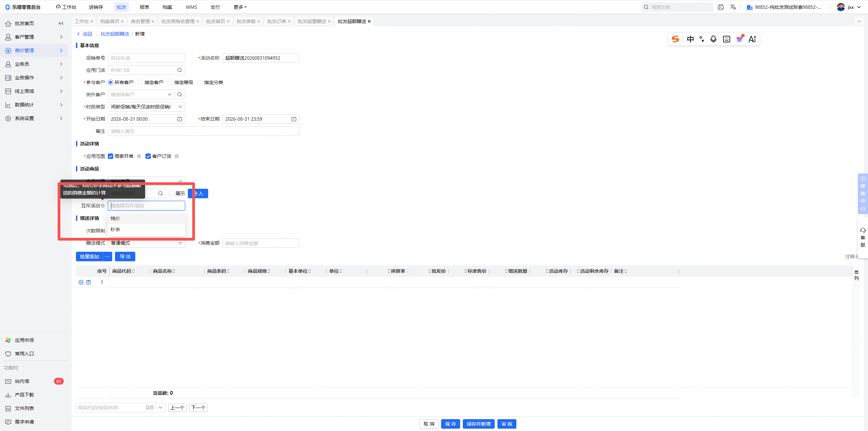Click the microphone icon in IME toolbar

coord(713,39)
